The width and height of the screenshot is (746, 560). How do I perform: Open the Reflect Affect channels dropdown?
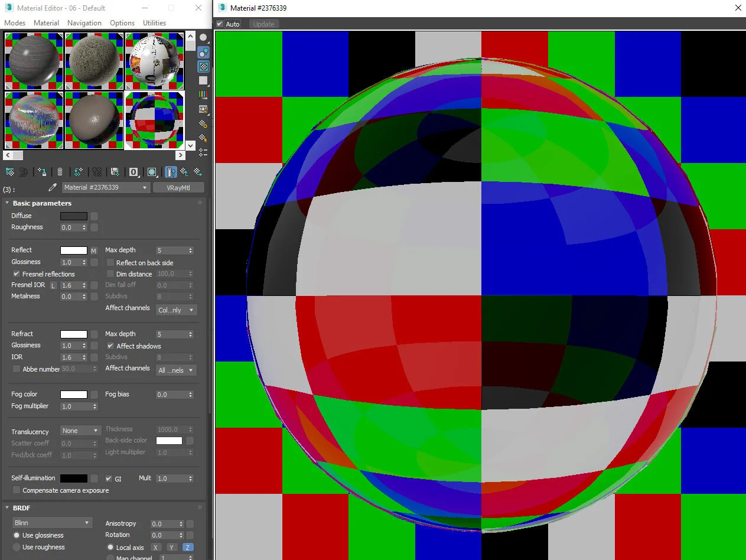[x=177, y=310]
